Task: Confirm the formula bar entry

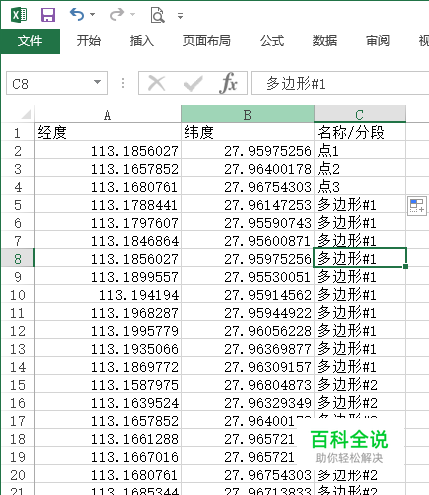Action: pyautogui.click(x=193, y=83)
